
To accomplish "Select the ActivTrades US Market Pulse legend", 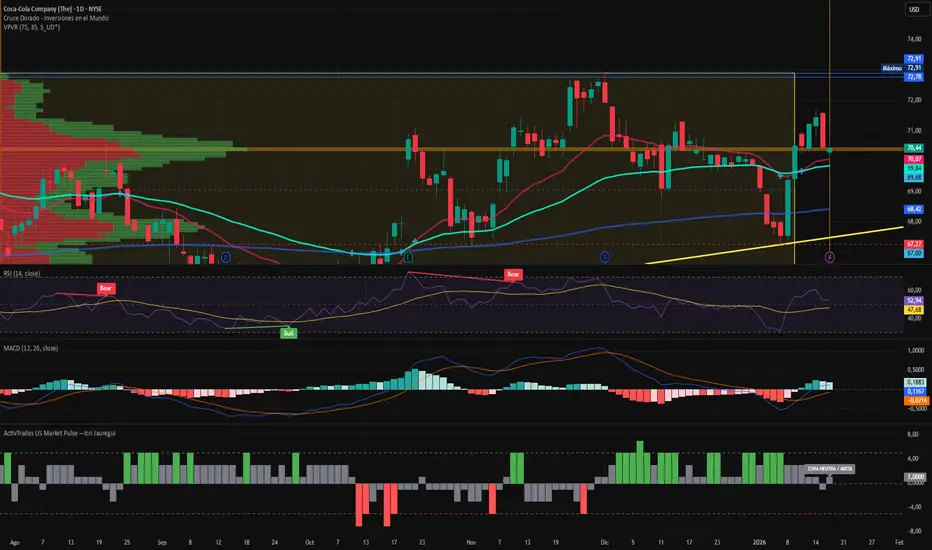I will click(59, 433).
